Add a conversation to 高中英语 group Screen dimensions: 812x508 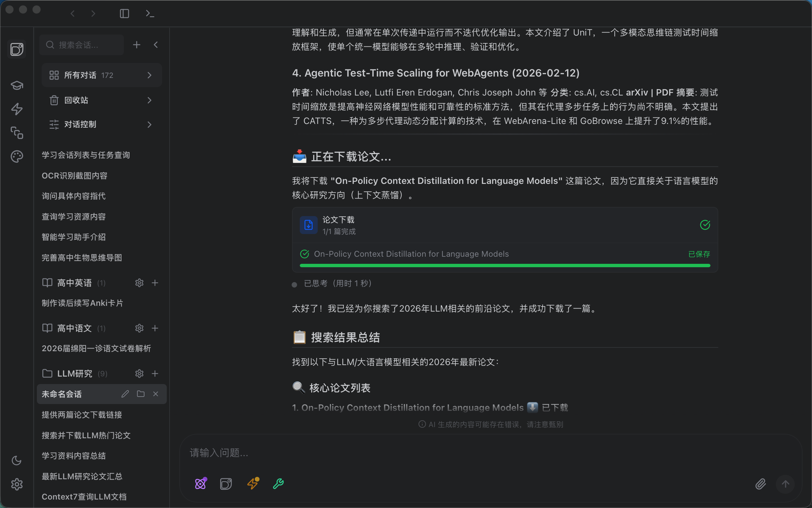tap(155, 283)
